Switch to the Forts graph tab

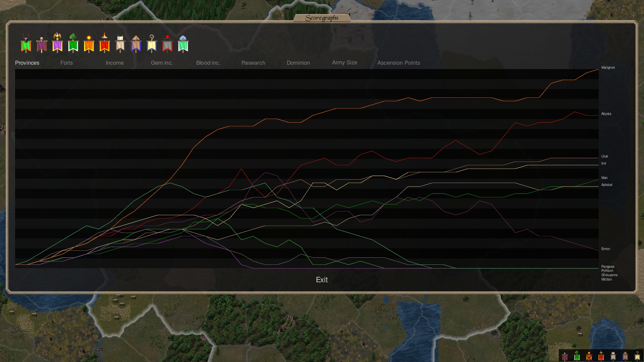(66, 63)
